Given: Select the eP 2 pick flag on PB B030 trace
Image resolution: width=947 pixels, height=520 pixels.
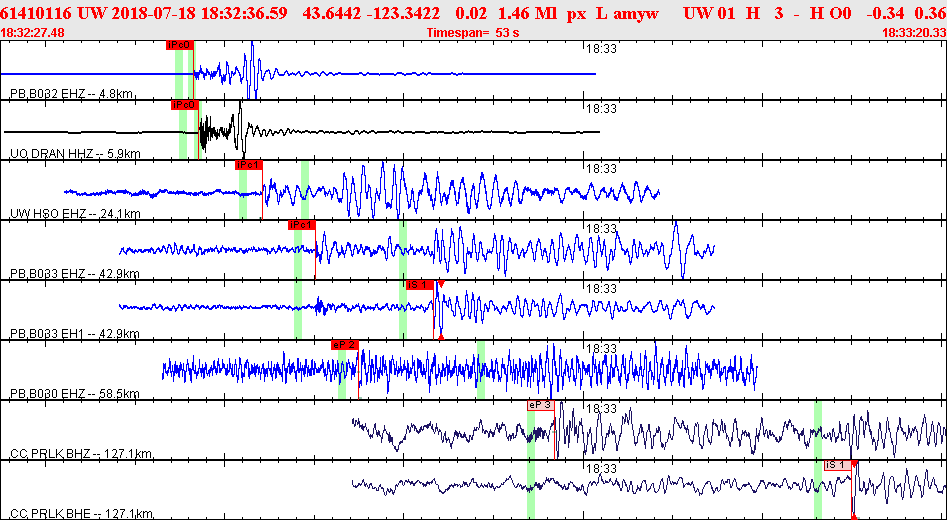Looking at the screenshot, I should tap(345, 345).
